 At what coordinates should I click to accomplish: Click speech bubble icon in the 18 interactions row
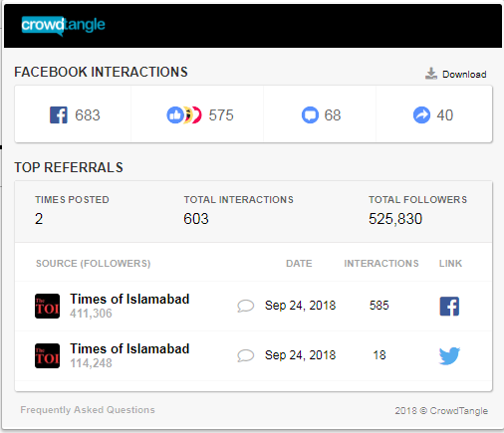pos(246,355)
